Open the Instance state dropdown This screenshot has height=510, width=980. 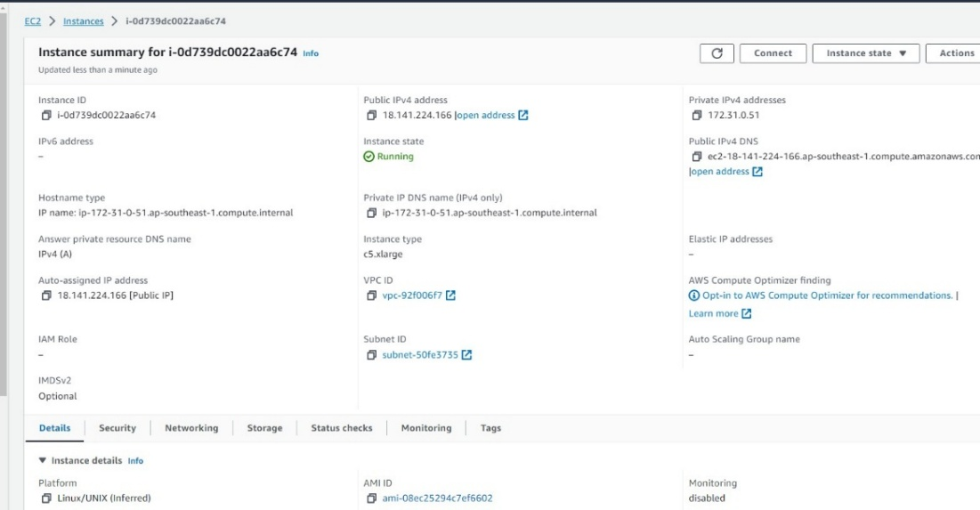[x=865, y=53]
